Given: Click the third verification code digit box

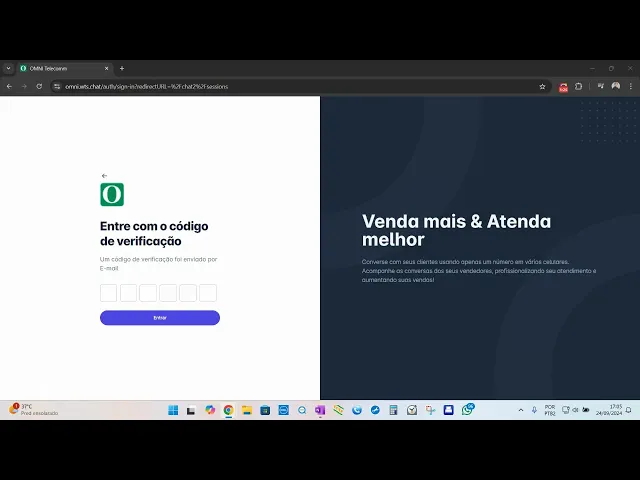Looking at the screenshot, I should (148, 293).
